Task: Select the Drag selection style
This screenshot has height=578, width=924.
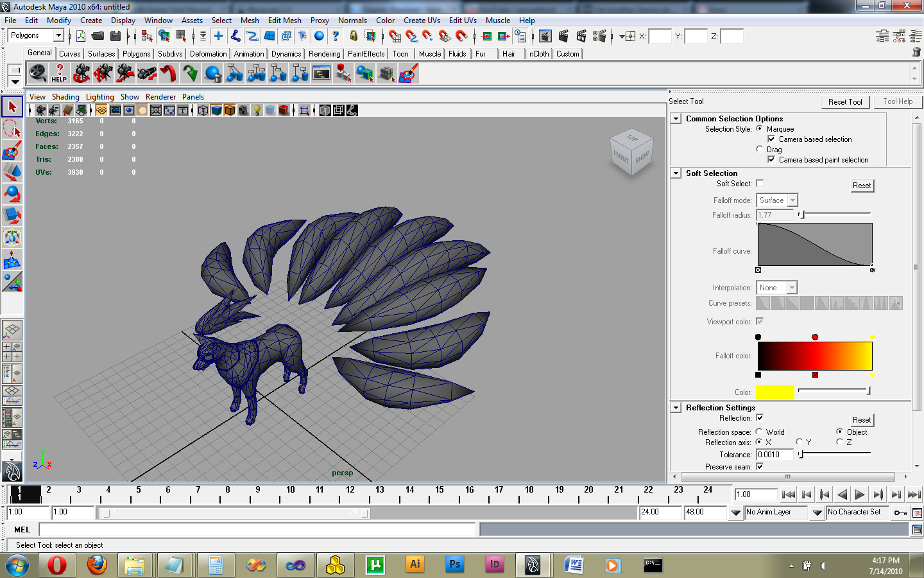Action: (760, 149)
